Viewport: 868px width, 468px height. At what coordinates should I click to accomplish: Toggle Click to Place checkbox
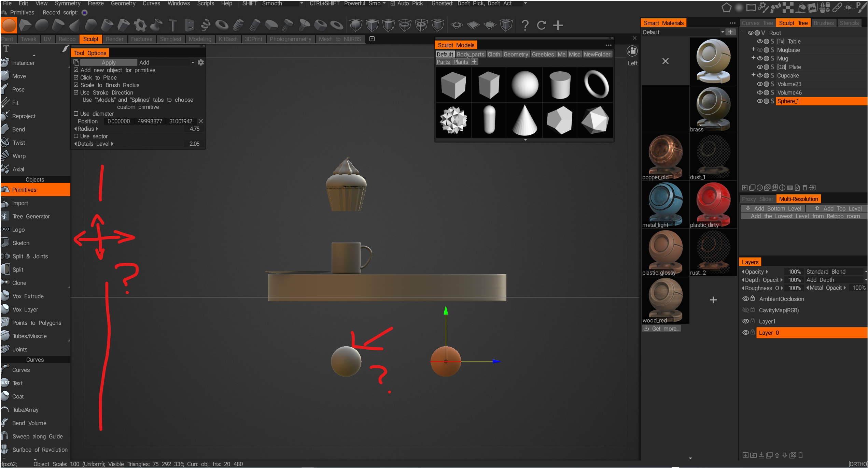point(76,77)
